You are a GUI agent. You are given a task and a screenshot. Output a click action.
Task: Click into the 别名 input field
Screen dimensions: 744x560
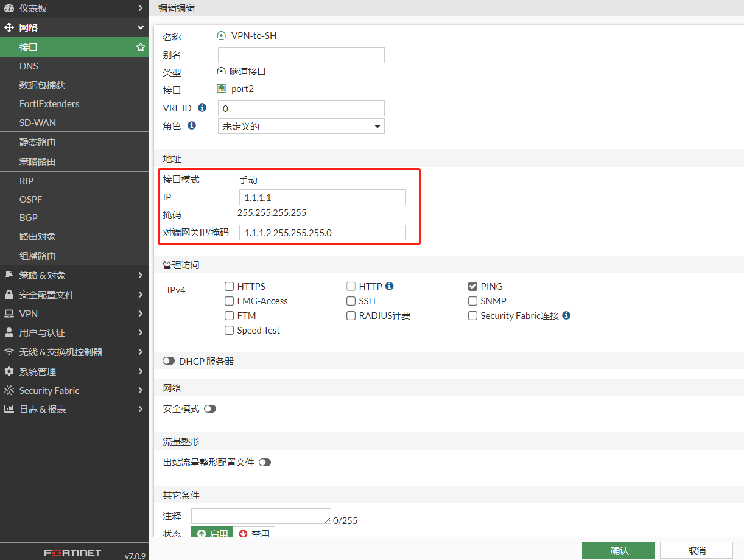point(301,55)
